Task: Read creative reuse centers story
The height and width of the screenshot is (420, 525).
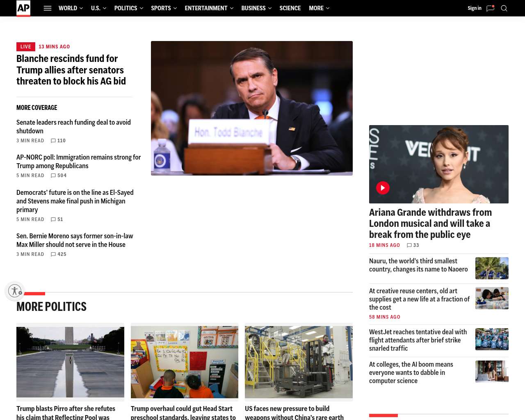Action: pyautogui.click(x=419, y=299)
